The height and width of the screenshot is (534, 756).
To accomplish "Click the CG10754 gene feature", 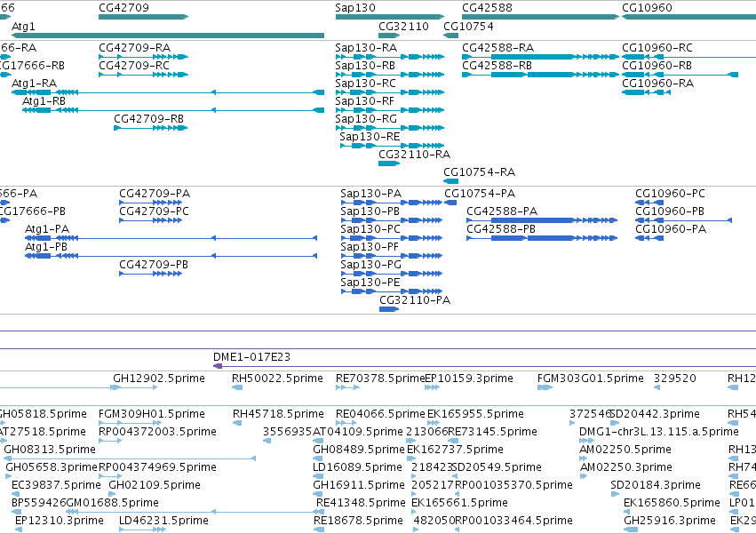I will (450, 36).
